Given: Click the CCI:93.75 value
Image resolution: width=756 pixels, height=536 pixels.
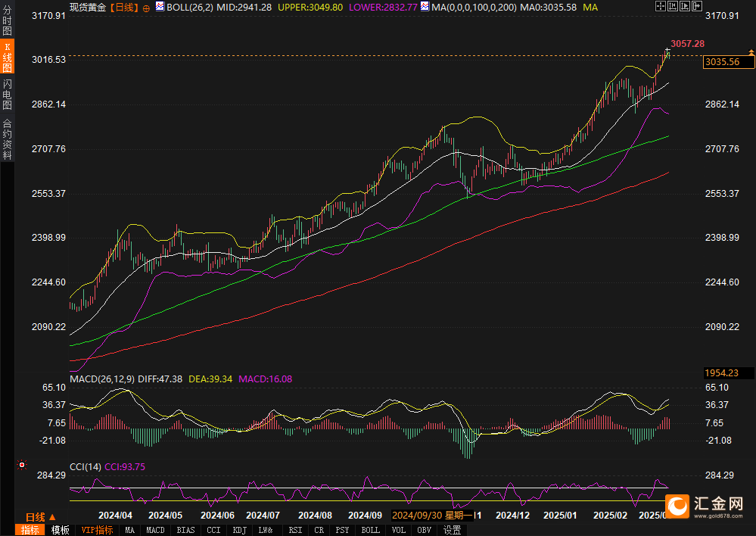Looking at the screenshot, I should (125, 466).
